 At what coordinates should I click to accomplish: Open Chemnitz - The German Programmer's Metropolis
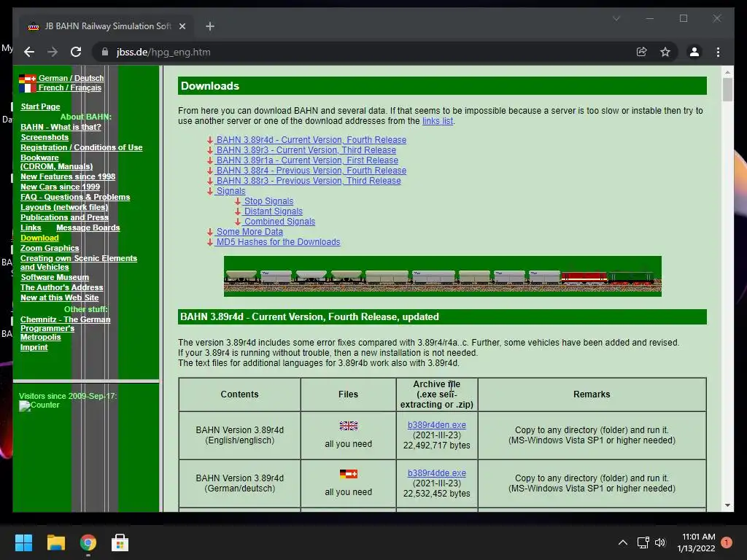pyautogui.click(x=65, y=328)
